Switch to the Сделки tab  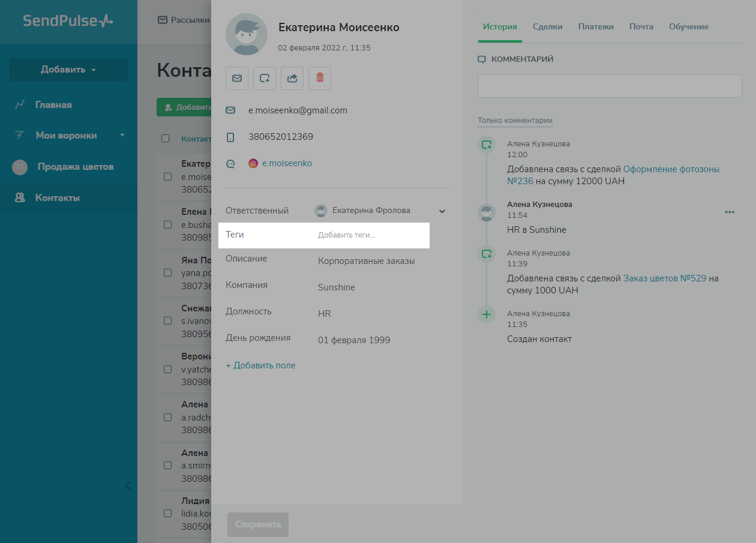coord(547,27)
